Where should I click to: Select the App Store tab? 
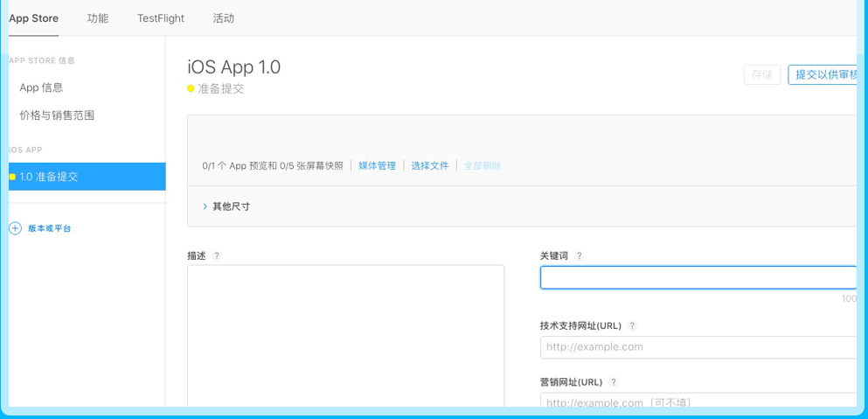[33, 18]
